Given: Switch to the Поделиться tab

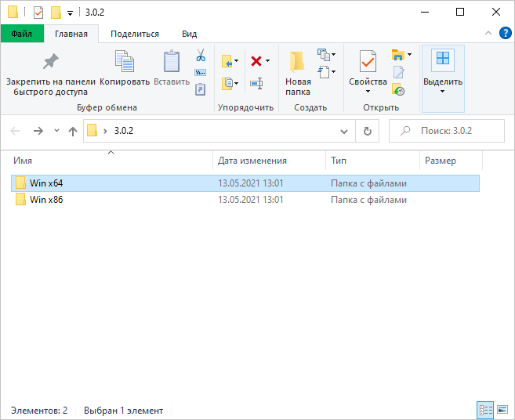Looking at the screenshot, I should [x=135, y=34].
